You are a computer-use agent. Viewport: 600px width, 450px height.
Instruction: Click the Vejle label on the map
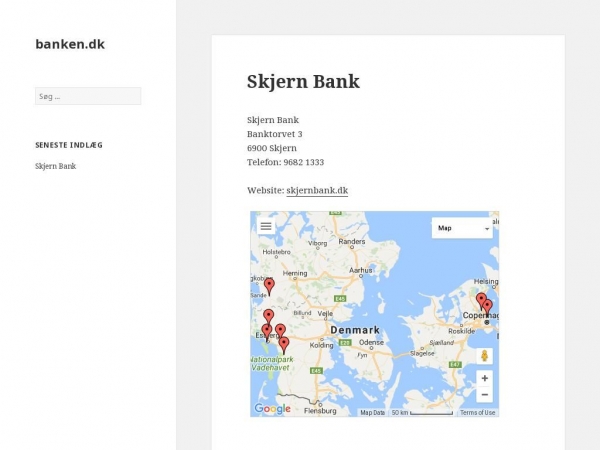pos(325,313)
